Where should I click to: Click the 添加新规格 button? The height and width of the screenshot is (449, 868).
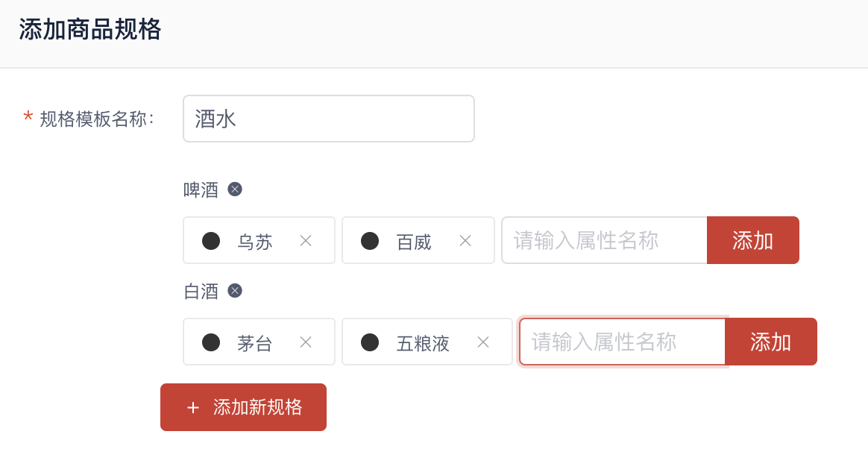(244, 407)
